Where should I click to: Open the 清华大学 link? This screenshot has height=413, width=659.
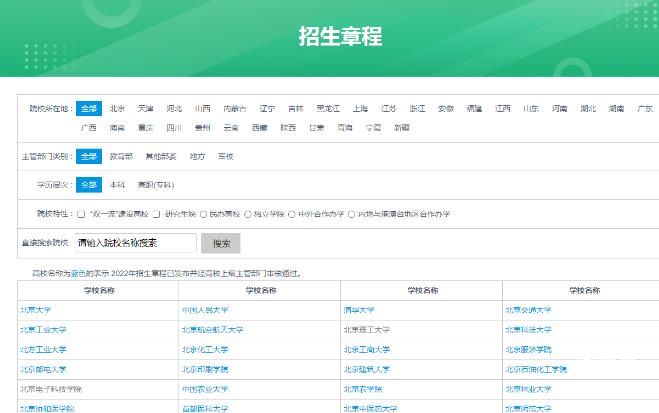(x=357, y=310)
